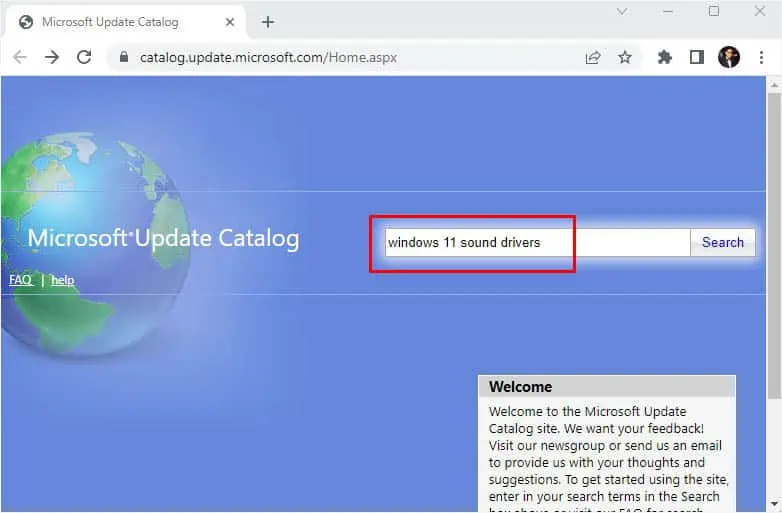Open a new tab with plus
Image resolution: width=782 pixels, height=513 pixels.
coord(268,22)
